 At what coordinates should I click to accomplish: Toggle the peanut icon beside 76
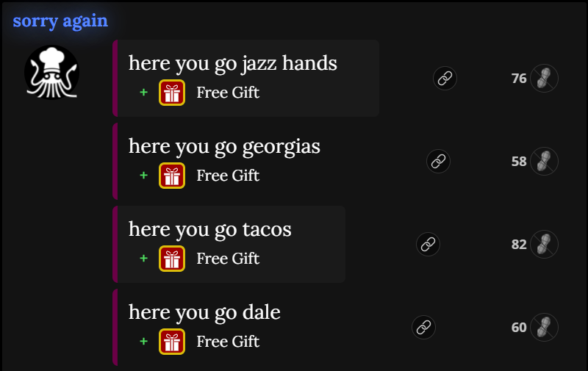pyautogui.click(x=544, y=79)
